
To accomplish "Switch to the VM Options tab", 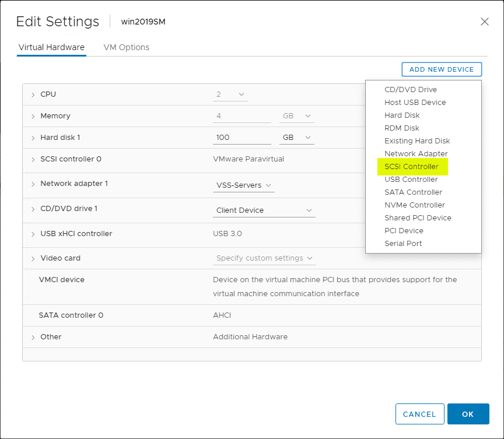I will click(x=126, y=47).
